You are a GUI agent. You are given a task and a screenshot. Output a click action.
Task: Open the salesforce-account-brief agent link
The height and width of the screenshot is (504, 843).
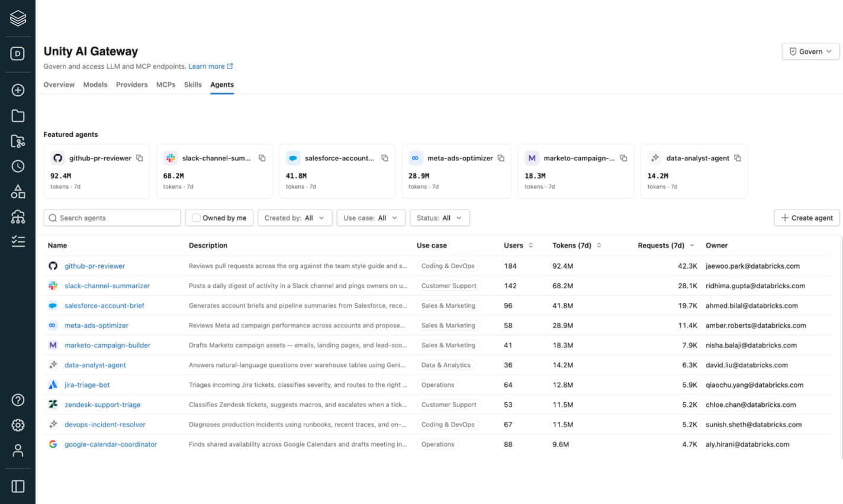click(104, 306)
